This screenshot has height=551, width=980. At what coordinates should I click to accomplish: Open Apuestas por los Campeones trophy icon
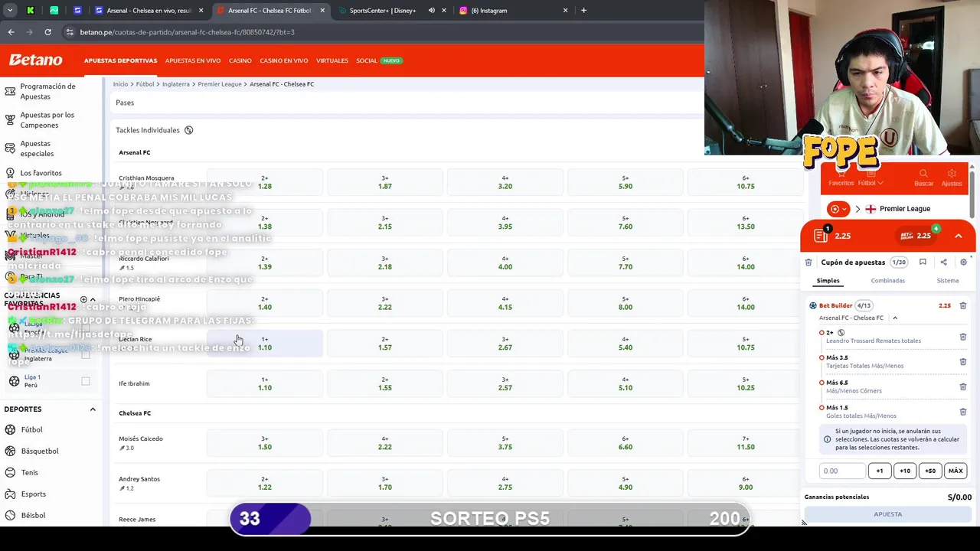coord(10,120)
